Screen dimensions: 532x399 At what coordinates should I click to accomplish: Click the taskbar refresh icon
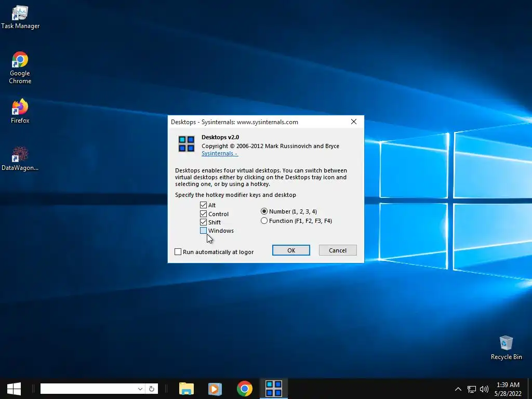(152, 389)
